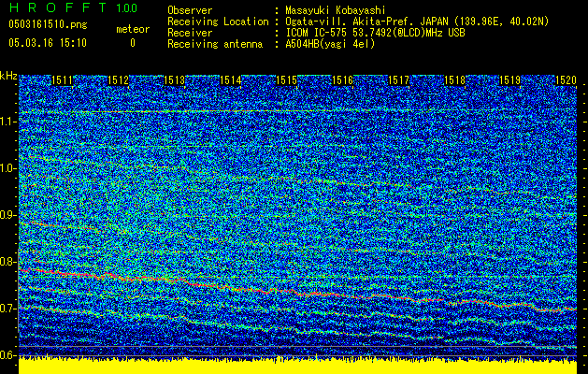The width and height of the screenshot is (588, 374).
Task: Click the 1519 time marker
Action: pyautogui.click(x=510, y=80)
